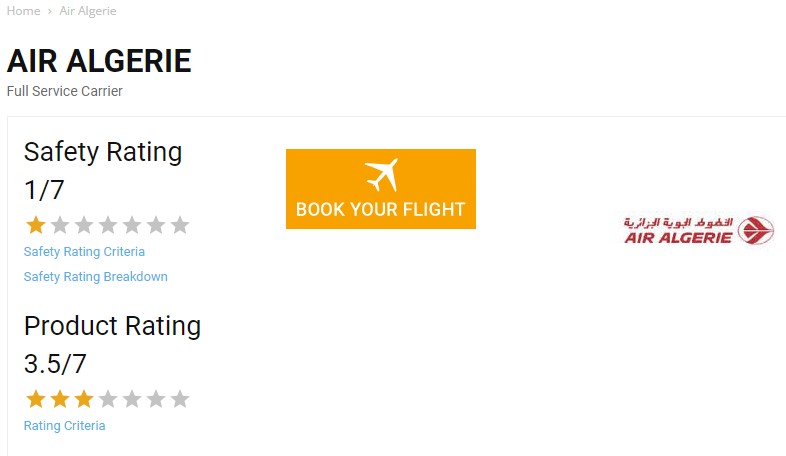Viewport: 786px width, 456px height.
Task: Click the third gold product rating star
Action: [x=84, y=400]
